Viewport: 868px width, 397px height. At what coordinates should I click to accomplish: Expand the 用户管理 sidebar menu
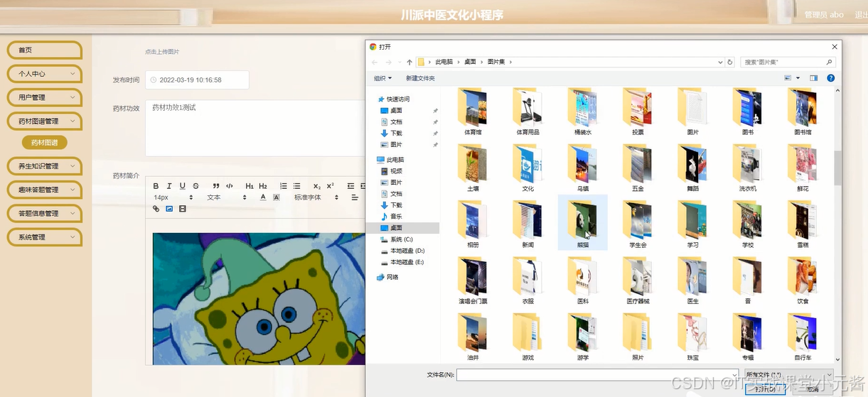pos(45,97)
